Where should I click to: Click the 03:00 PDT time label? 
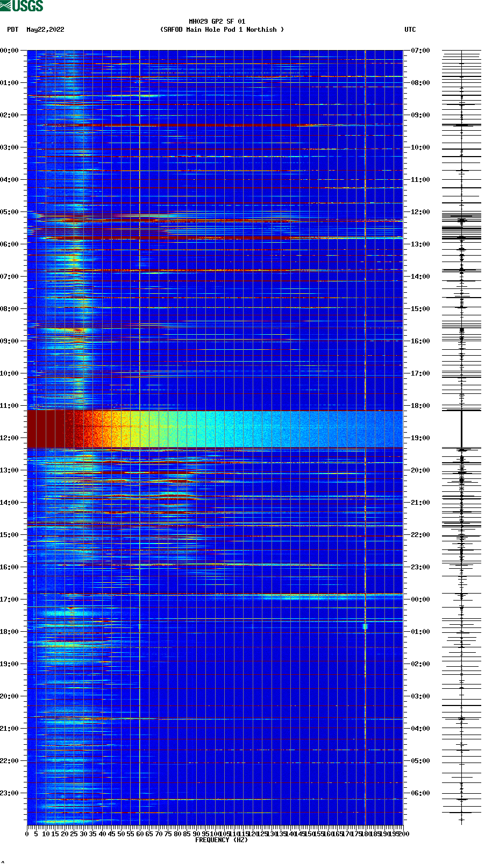click(x=10, y=147)
